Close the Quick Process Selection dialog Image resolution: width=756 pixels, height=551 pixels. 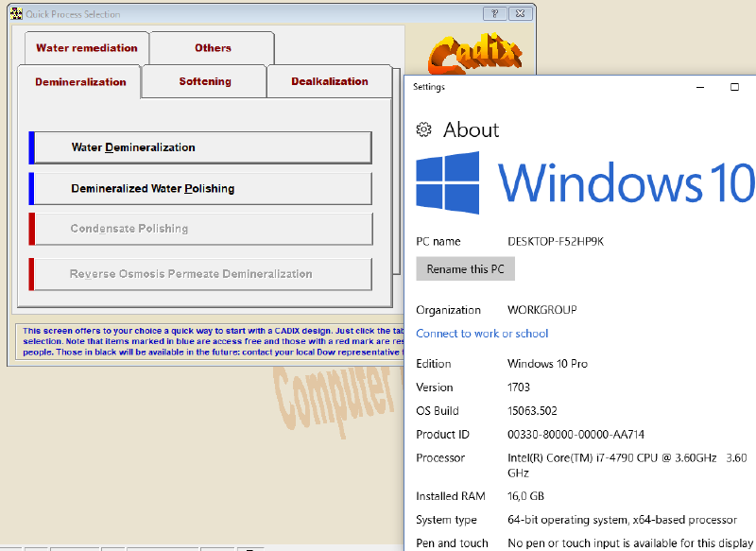coord(521,13)
